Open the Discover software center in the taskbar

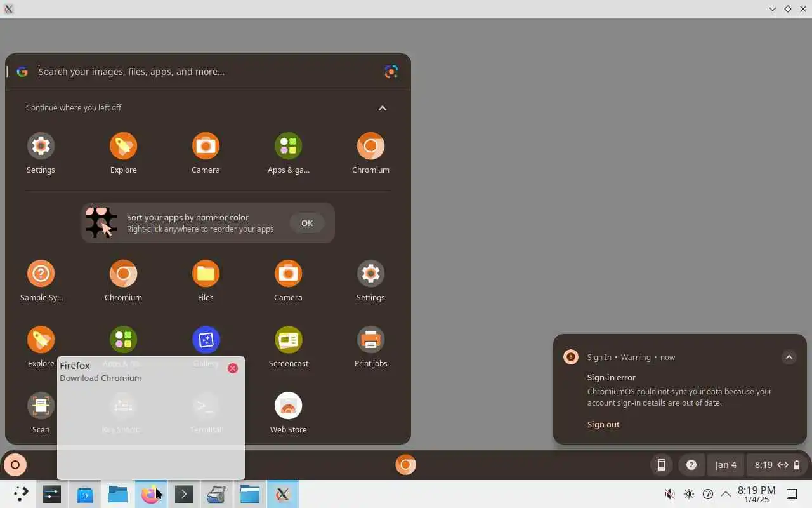[x=85, y=494]
